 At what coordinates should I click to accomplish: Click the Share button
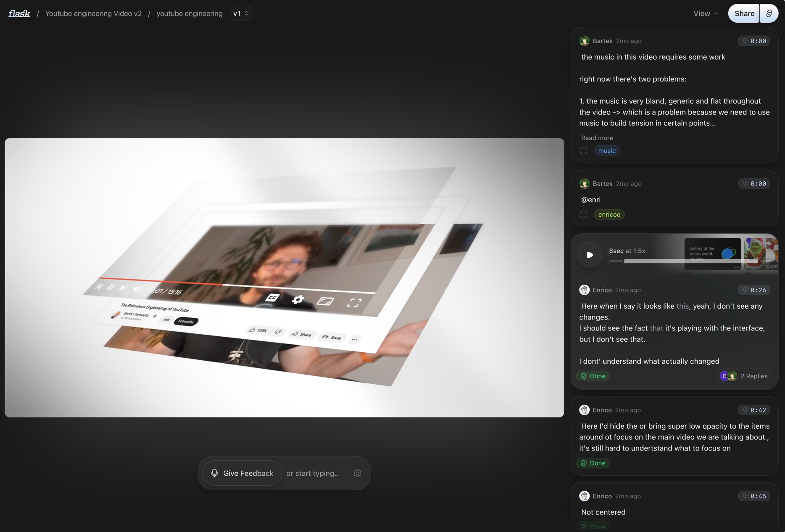click(744, 13)
